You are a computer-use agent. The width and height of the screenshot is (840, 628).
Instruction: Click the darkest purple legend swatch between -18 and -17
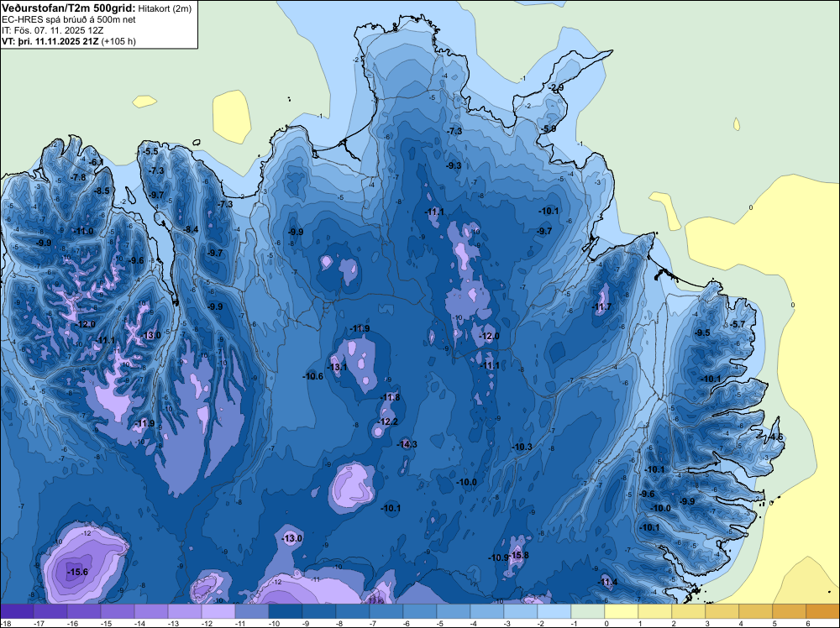(x=17, y=611)
